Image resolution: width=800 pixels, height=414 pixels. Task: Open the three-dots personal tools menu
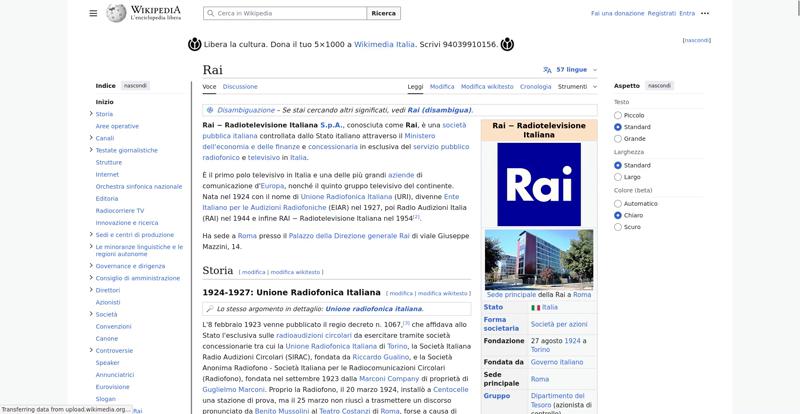click(705, 13)
